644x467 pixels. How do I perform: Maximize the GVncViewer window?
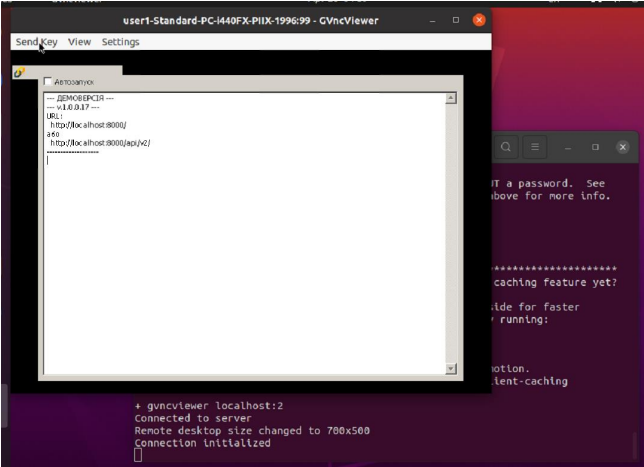pos(456,19)
